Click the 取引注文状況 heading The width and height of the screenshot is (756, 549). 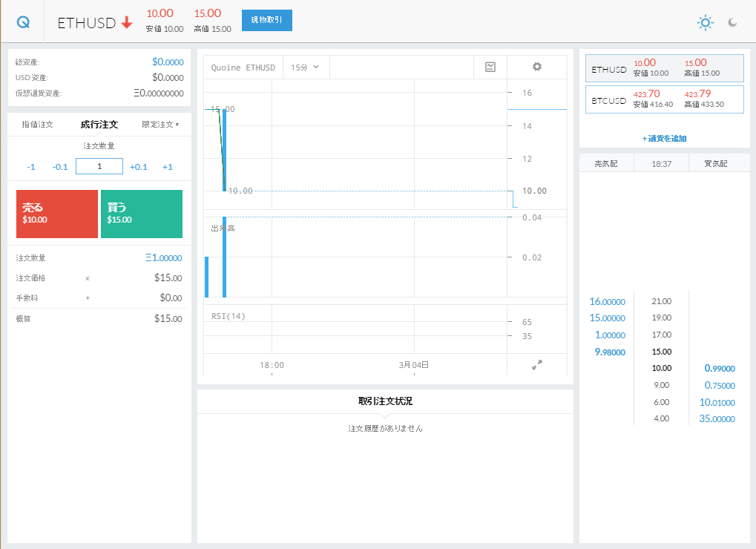pyautogui.click(x=385, y=401)
